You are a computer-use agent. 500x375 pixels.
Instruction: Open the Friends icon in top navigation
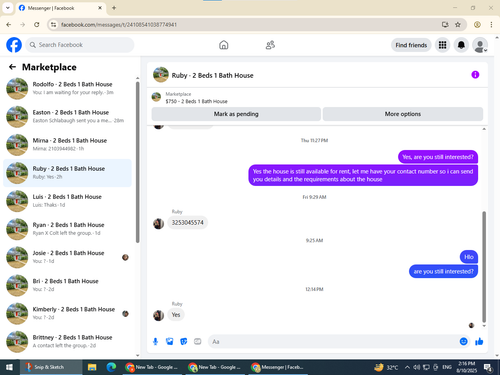click(270, 45)
